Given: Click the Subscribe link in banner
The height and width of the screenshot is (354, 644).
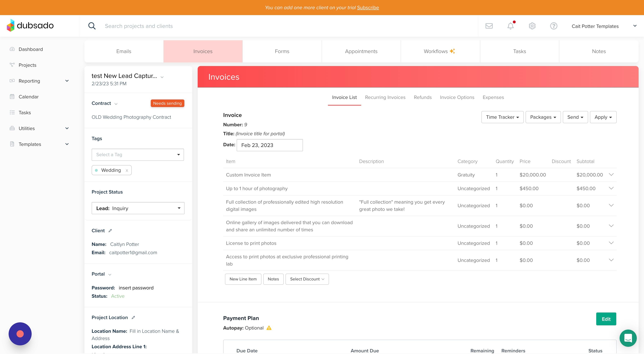Looking at the screenshot, I should [x=368, y=8].
